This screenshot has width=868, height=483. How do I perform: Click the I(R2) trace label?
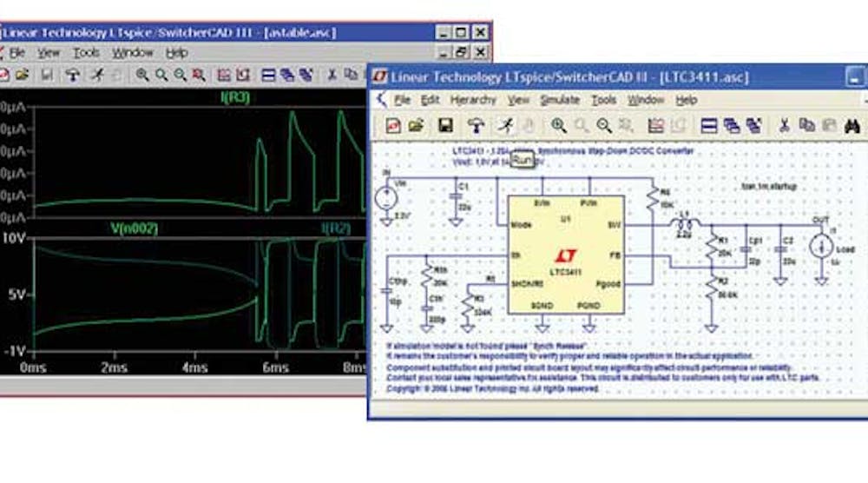336,228
